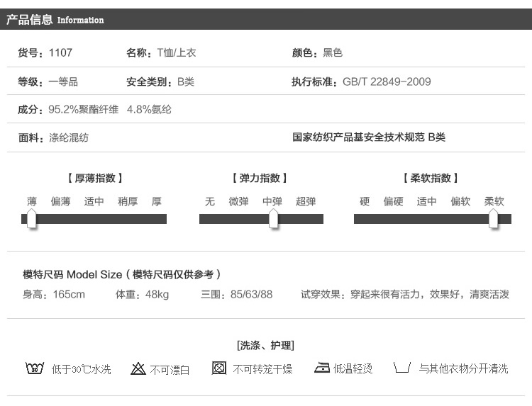Select the 偏硬 softness label
The image size is (532, 406).
pyautogui.click(x=394, y=202)
